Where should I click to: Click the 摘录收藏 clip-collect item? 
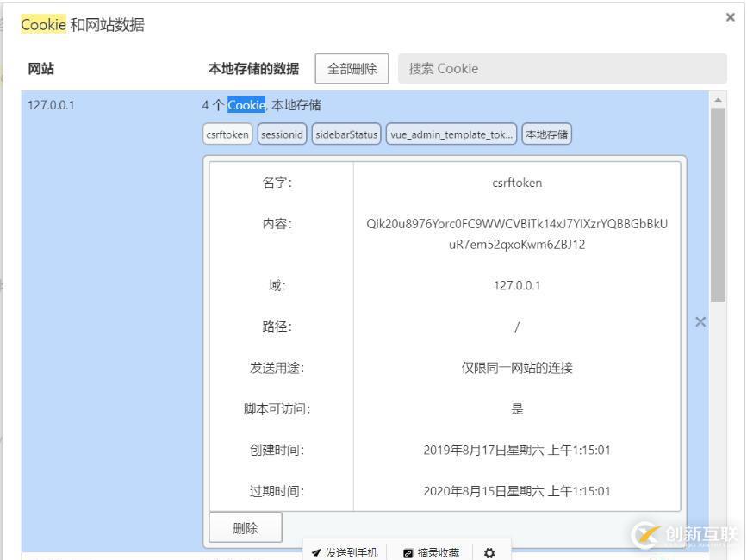point(432,552)
